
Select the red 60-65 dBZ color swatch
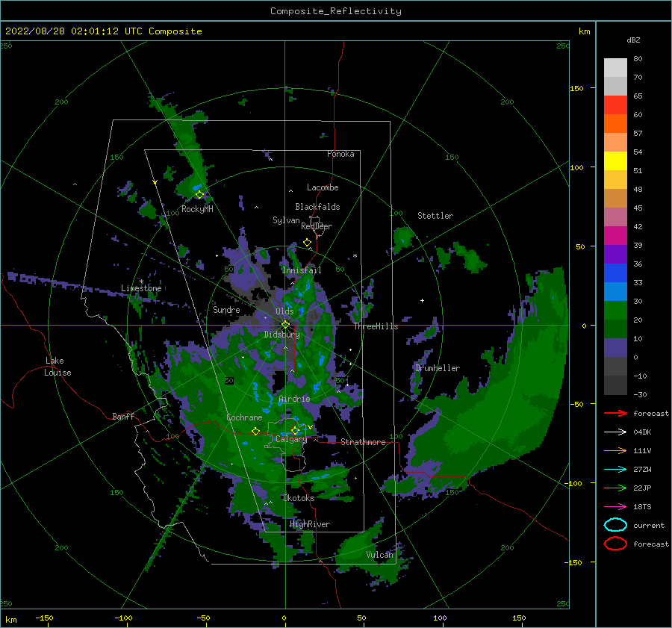[615, 105]
